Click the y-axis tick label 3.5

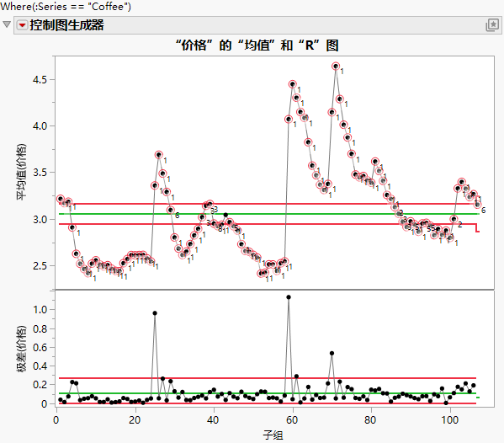(x=40, y=173)
